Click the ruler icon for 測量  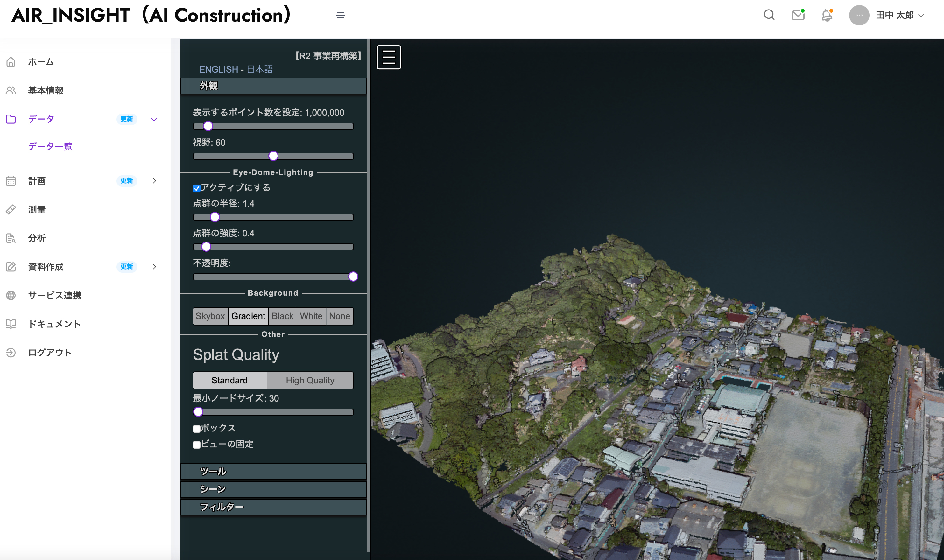tap(11, 209)
